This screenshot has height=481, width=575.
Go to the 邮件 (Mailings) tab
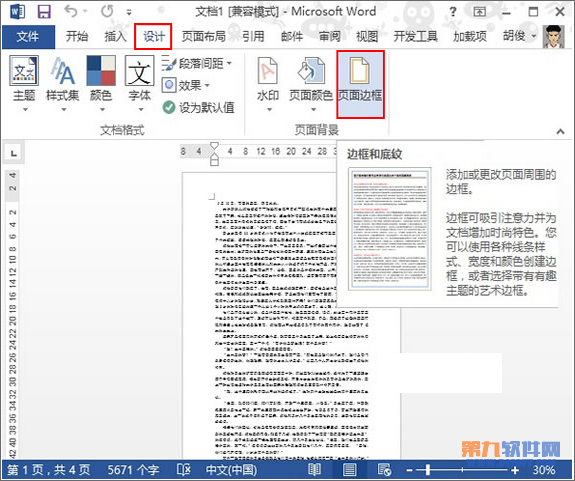coord(292,36)
